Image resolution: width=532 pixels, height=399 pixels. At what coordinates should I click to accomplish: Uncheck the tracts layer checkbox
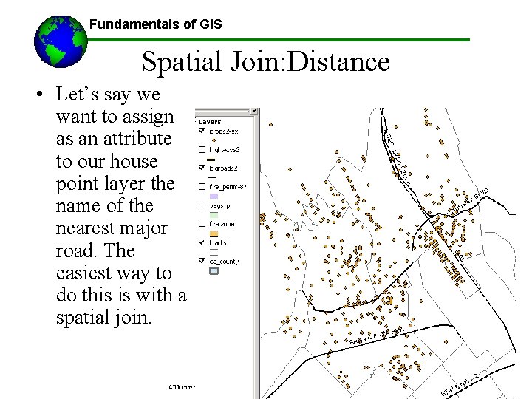click(202, 242)
